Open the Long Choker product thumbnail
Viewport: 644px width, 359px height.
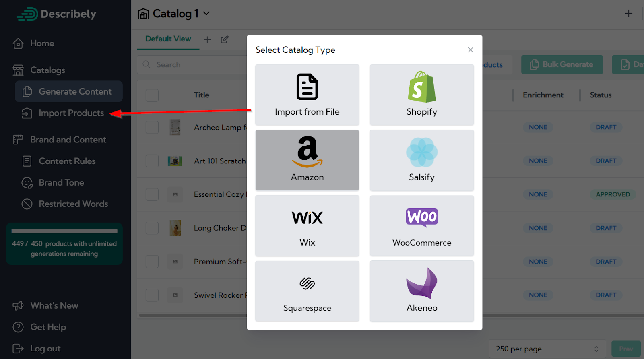point(175,228)
